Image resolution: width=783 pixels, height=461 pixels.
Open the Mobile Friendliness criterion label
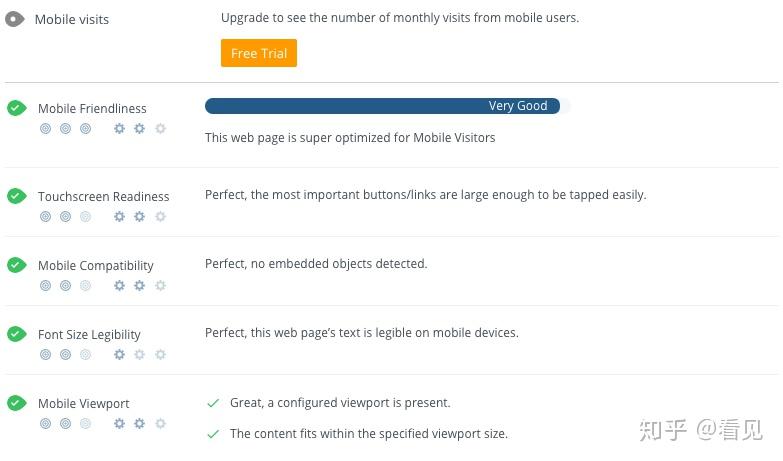pyautogui.click(x=92, y=108)
